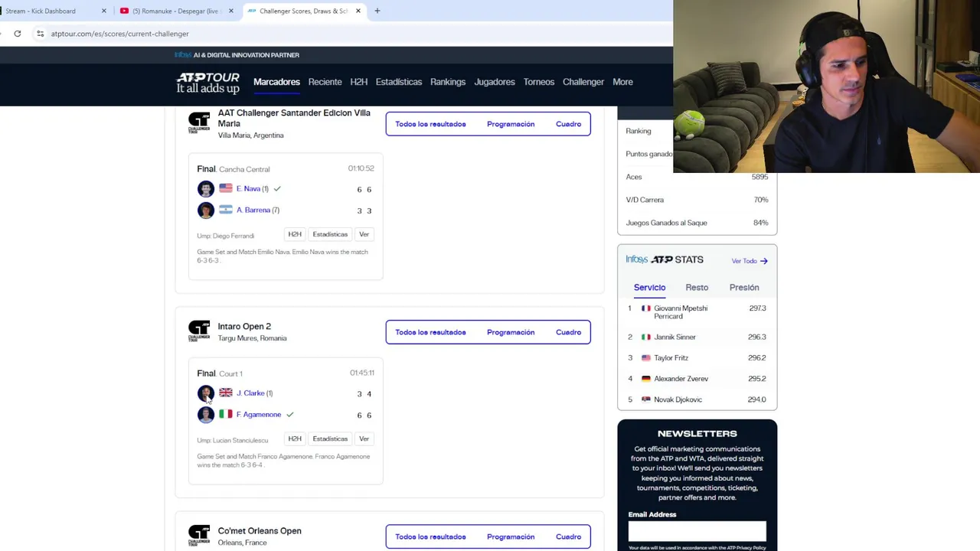Click the Challenger Tour logo beside Co'met Orleans Open
The width and height of the screenshot is (980, 551).
click(x=199, y=535)
